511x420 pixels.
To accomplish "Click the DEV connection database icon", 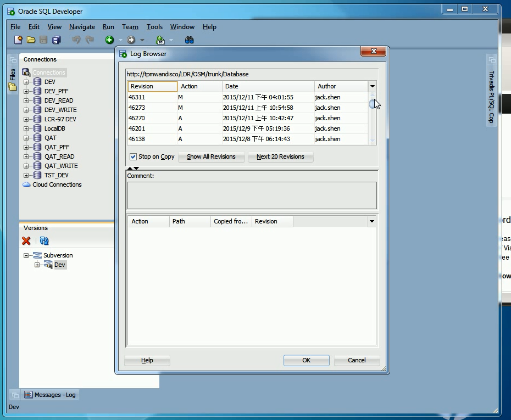I will coord(37,82).
